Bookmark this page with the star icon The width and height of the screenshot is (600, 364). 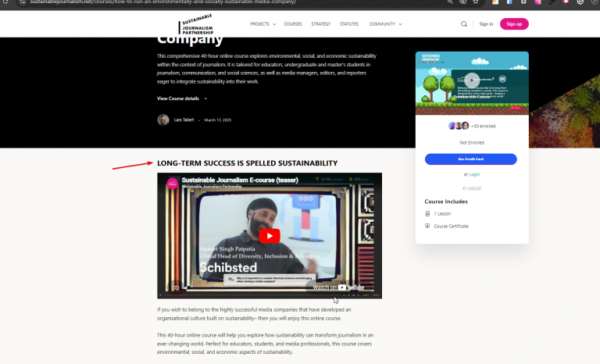tap(476, 2)
